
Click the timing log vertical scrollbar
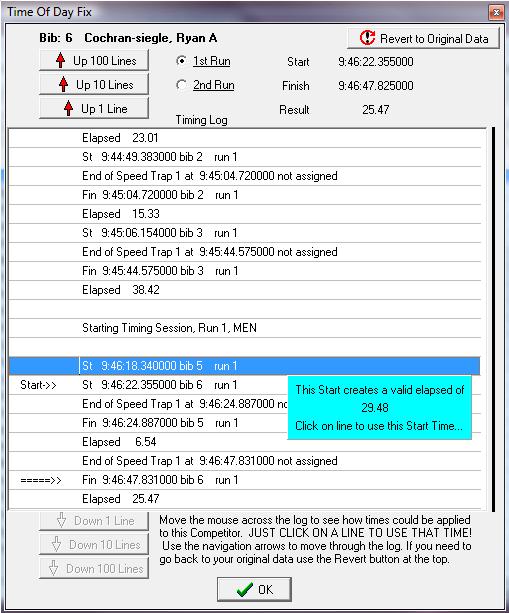pyautogui.click(x=493, y=319)
